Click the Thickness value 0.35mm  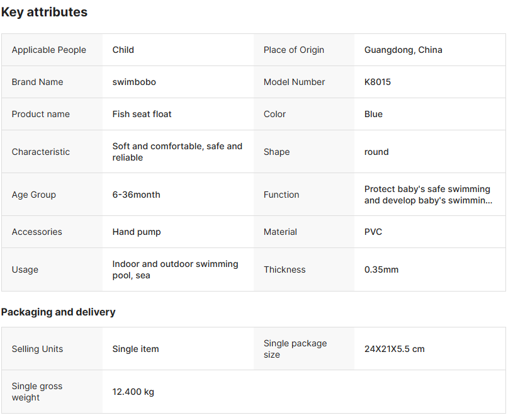pos(381,270)
